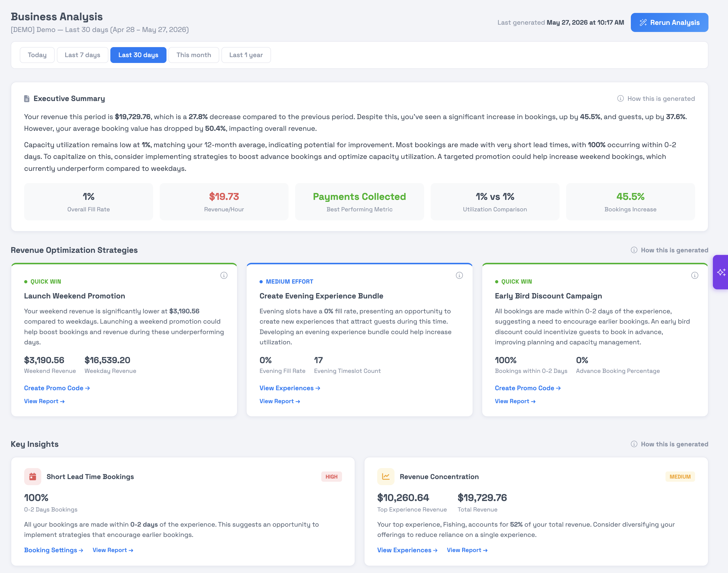Click the HIGH priority badge
Image resolution: width=728 pixels, height=573 pixels.
[x=331, y=477]
